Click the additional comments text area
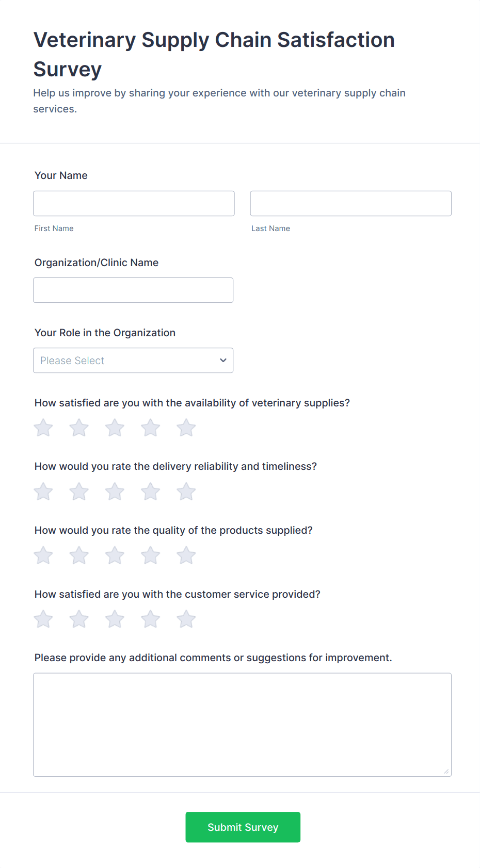Screen dimensions: 480x868 click(x=242, y=725)
